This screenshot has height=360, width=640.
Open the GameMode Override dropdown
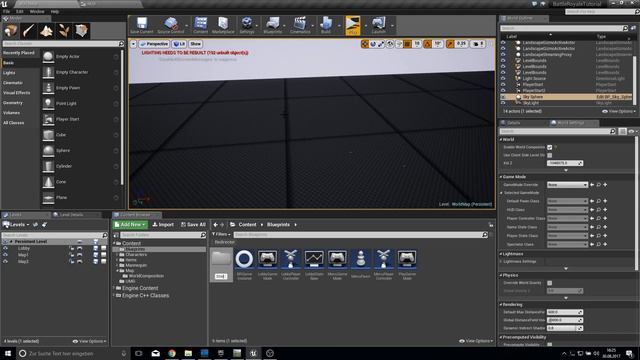pyautogui.click(x=567, y=185)
